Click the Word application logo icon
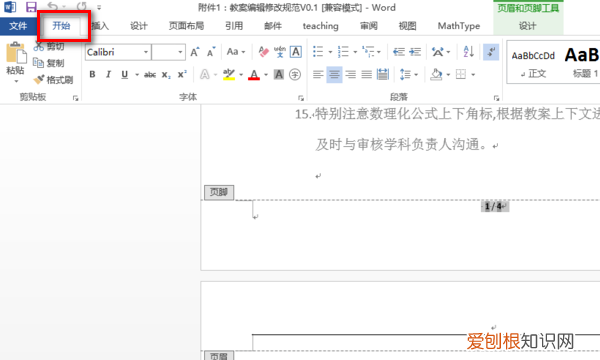 click(10, 7)
